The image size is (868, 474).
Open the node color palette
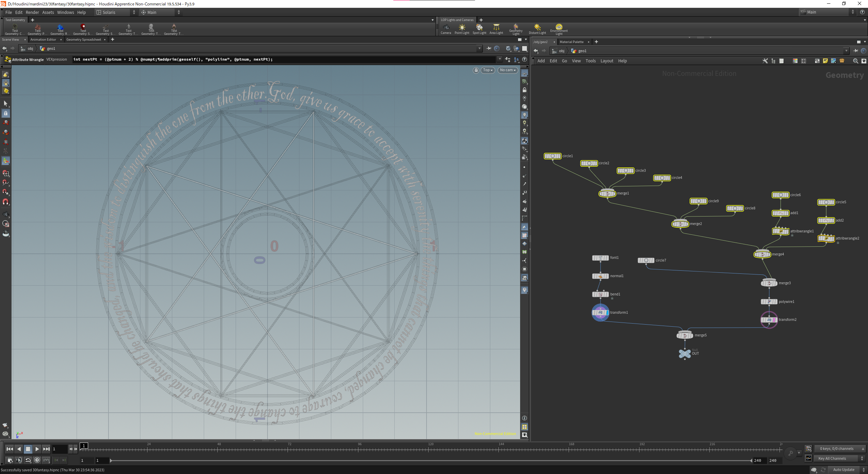coord(795,61)
